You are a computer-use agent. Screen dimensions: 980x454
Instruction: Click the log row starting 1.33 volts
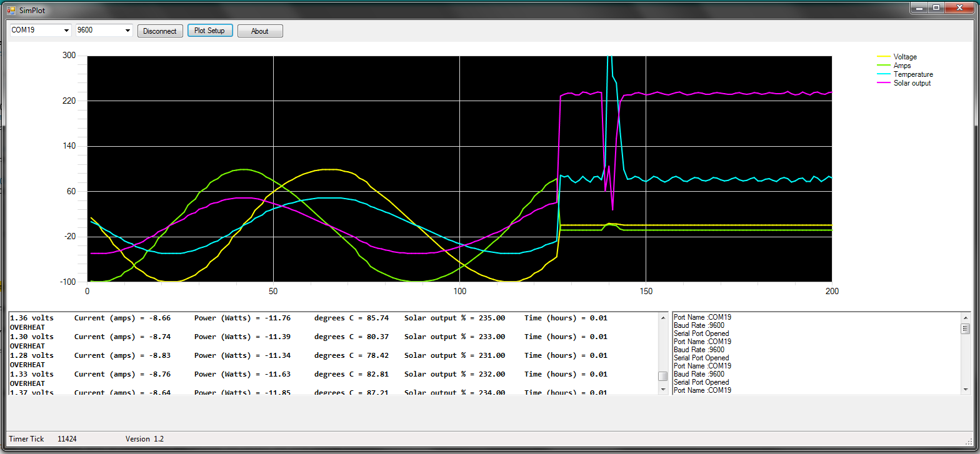[x=308, y=374]
